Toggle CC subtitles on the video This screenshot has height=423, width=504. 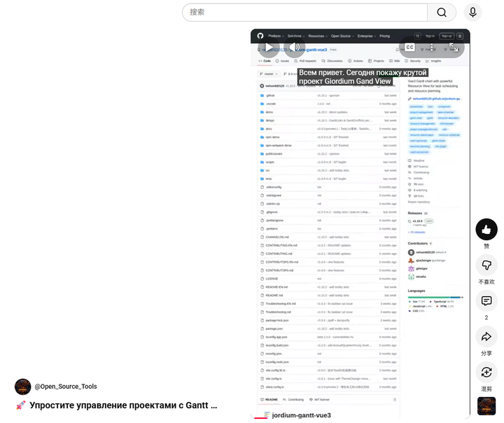(409, 48)
